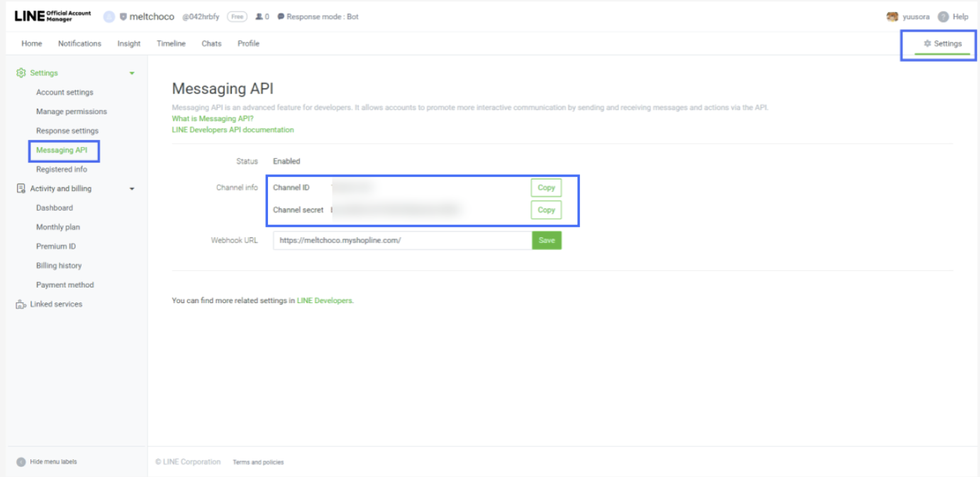Open Linked services section
Screen dimensions: 980x477
pos(56,305)
